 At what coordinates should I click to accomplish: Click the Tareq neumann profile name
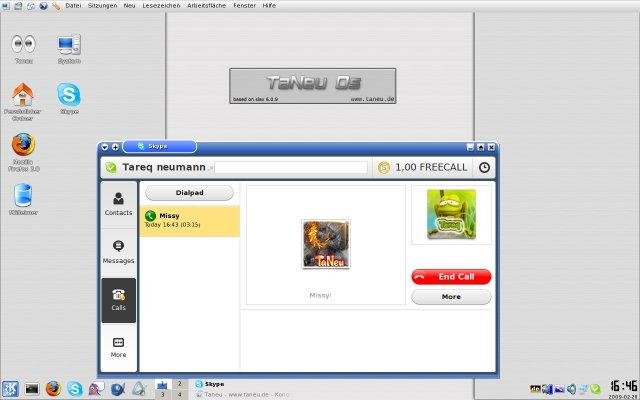164,167
